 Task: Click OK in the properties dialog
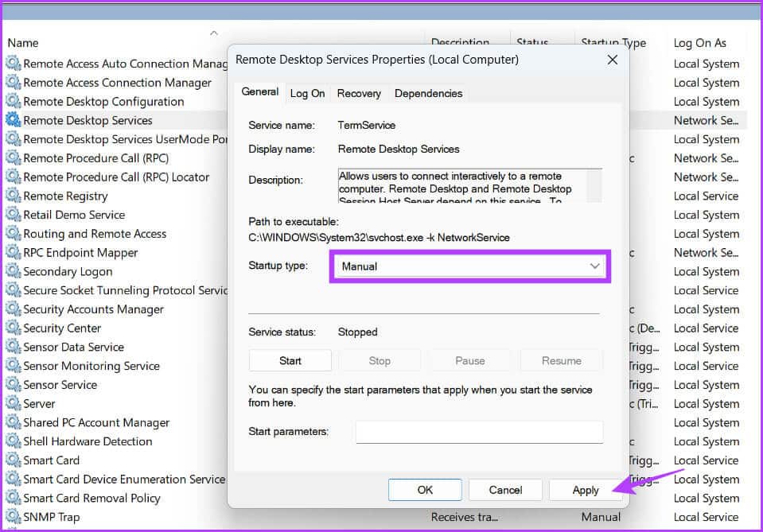click(x=425, y=490)
